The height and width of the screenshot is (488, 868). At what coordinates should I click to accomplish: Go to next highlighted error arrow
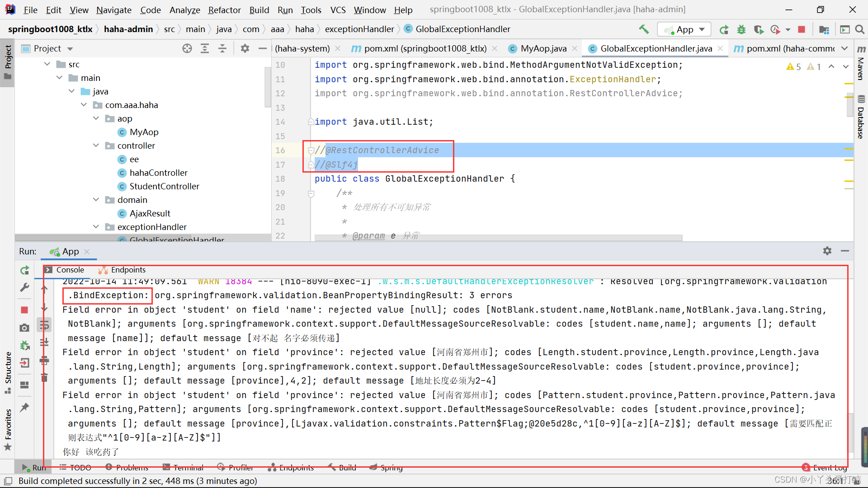[845, 66]
